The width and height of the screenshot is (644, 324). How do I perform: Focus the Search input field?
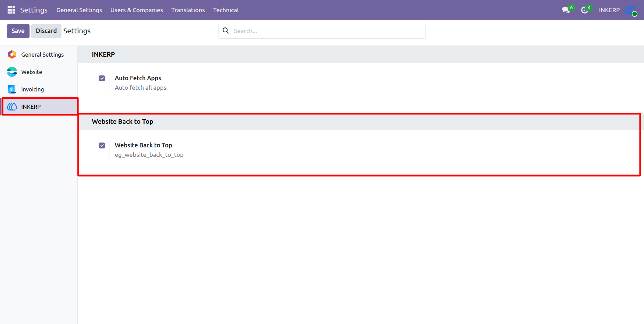[x=322, y=31]
